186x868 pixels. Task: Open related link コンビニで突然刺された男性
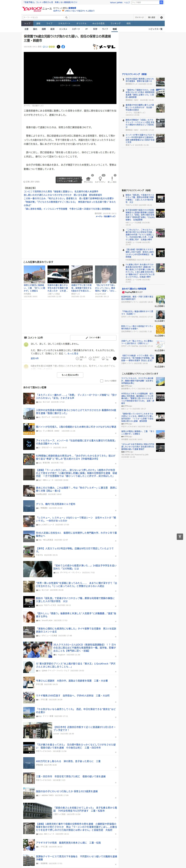click(x=61, y=191)
